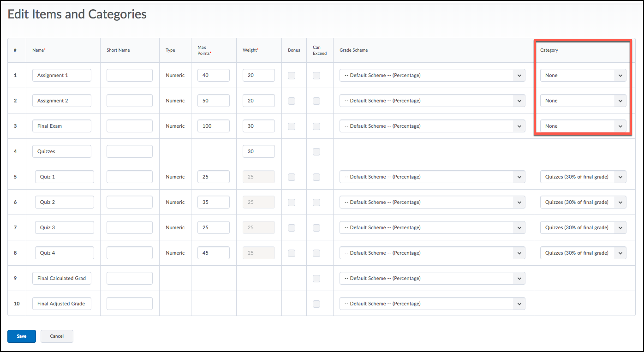Change the Category of Quiz 1
644x352 pixels.
583,177
